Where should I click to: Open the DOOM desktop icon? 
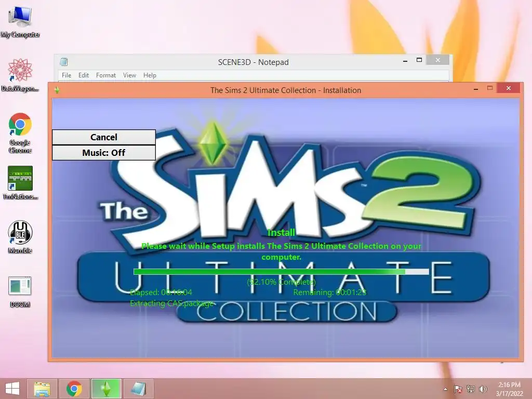pos(20,291)
